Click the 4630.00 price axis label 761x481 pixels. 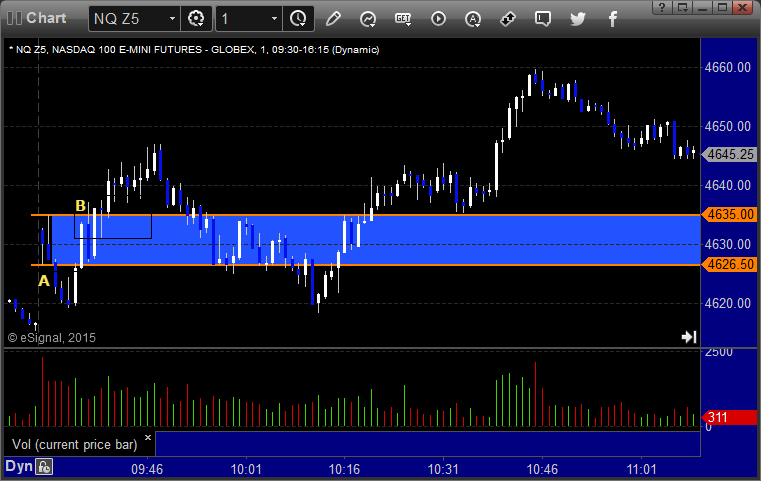(728, 244)
